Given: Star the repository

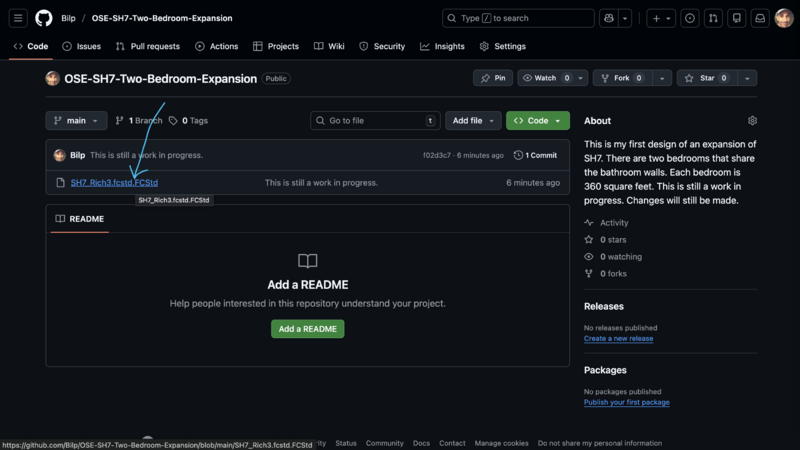Looking at the screenshot, I should [x=707, y=78].
